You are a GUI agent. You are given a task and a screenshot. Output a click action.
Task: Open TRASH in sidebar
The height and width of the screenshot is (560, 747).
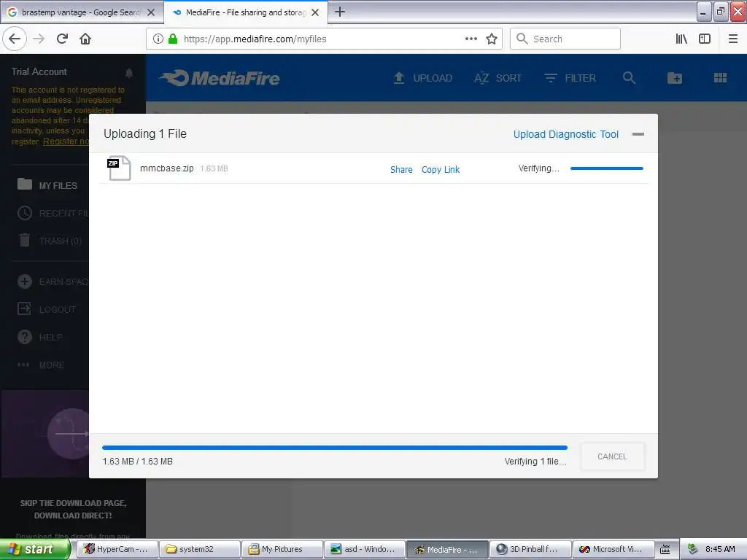pyautogui.click(x=50, y=241)
